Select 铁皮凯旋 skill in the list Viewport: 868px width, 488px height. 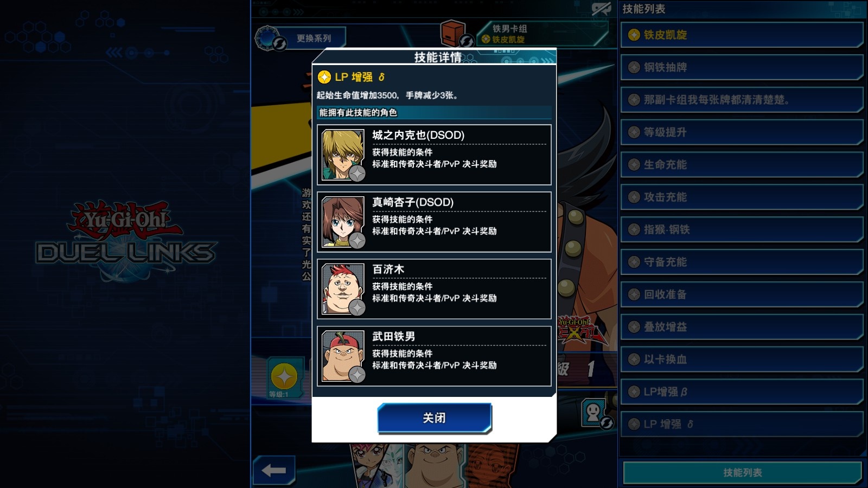tap(742, 35)
